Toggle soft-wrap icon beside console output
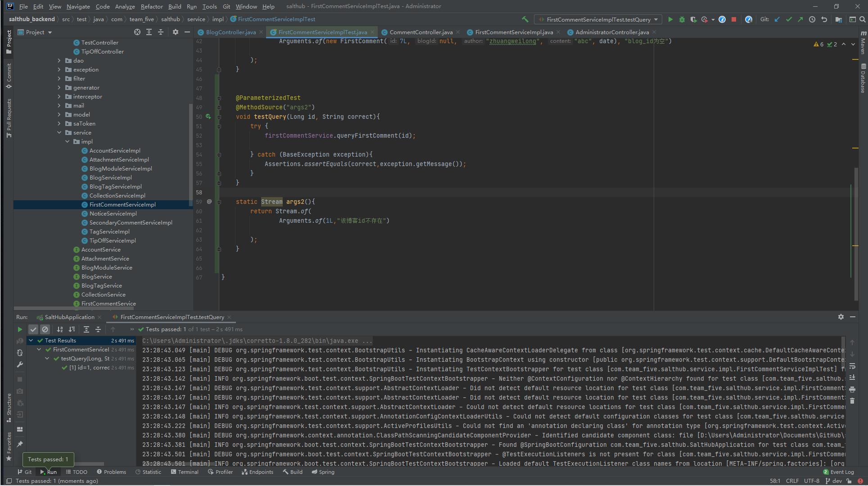Image resolution: width=868 pixels, height=486 pixels. tap(852, 366)
